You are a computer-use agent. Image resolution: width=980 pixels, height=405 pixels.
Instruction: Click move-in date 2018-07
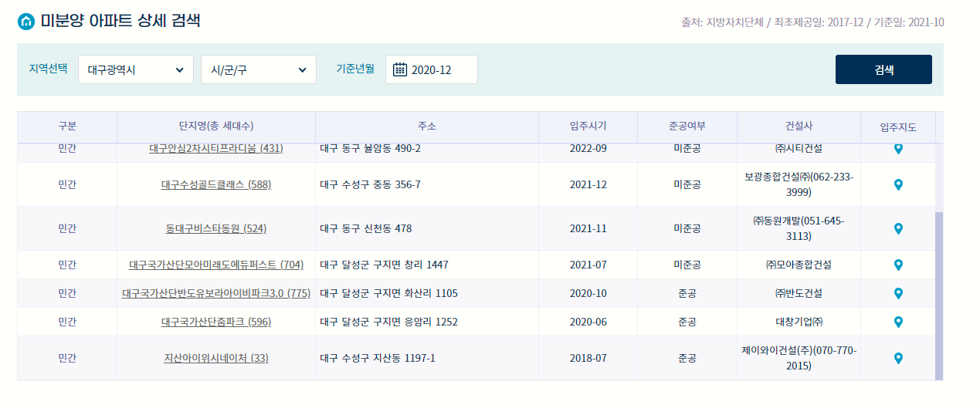point(588,358)
